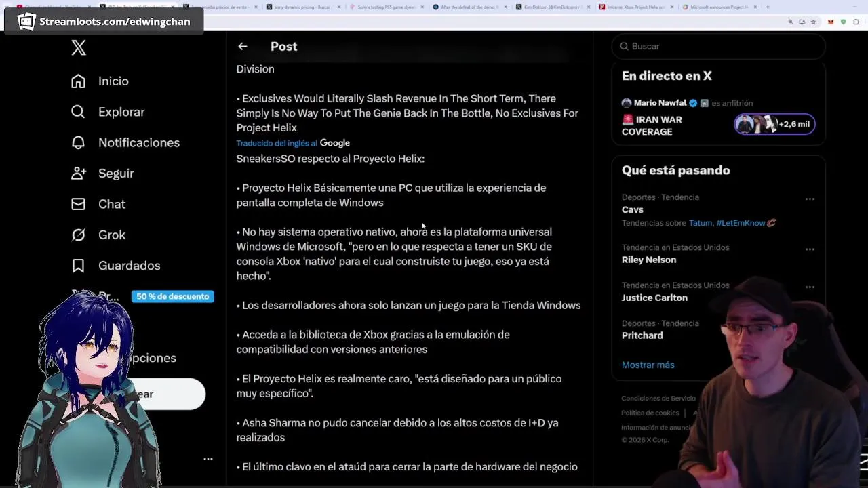
Task: Open the Riley Nelson trending topic
Action: pyautogui.click(x=649, y=260)
